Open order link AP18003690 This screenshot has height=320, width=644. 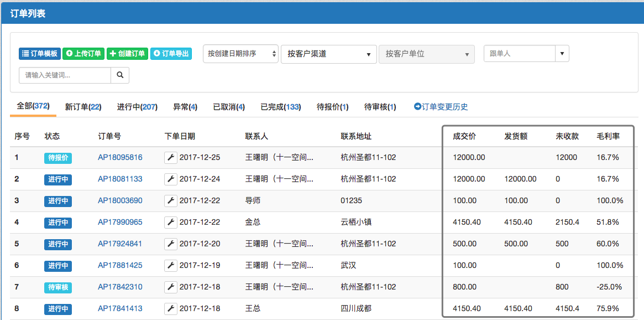click(x=120, y=201)
